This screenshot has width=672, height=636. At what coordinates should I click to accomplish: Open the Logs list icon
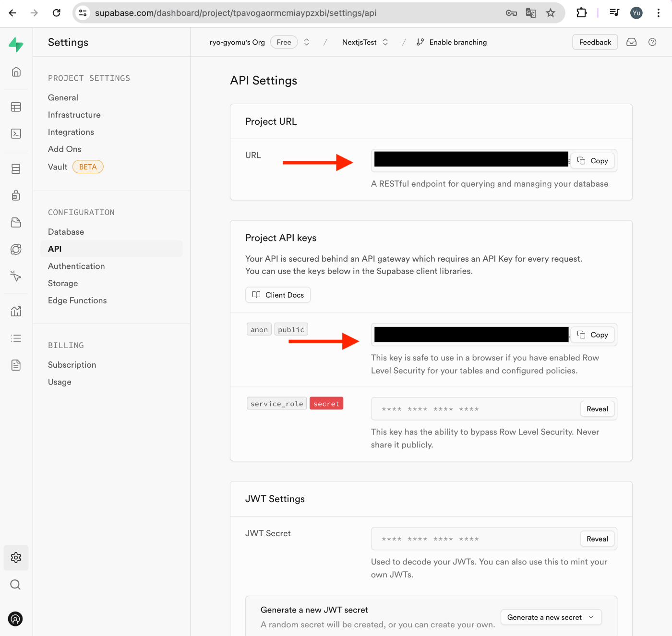click(16, 338)
